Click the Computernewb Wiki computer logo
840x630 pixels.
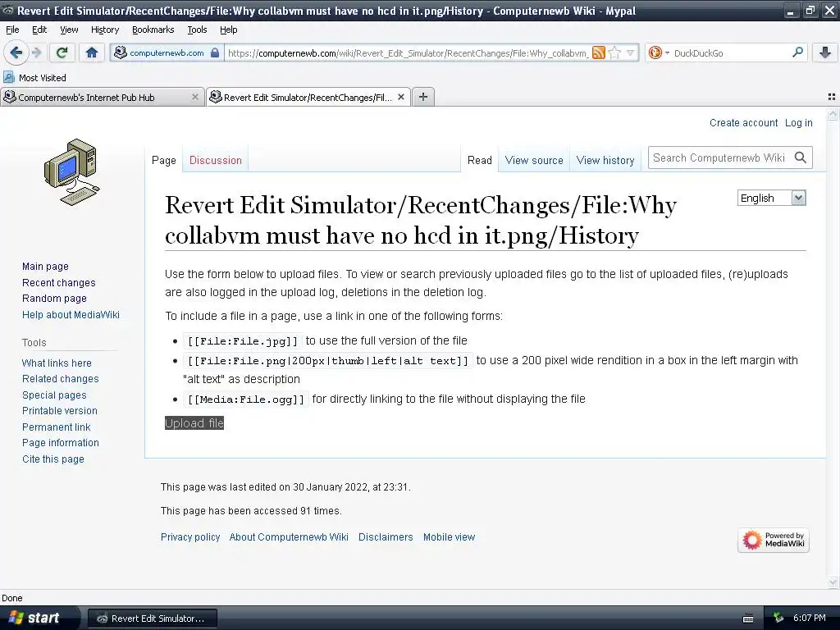[72, 172]
